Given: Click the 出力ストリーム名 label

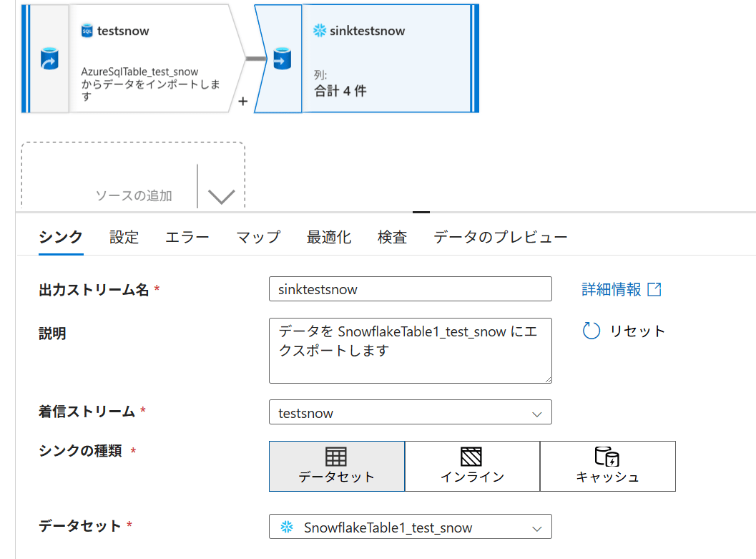Looking at the screenshot, I should [x=94, y=289].
